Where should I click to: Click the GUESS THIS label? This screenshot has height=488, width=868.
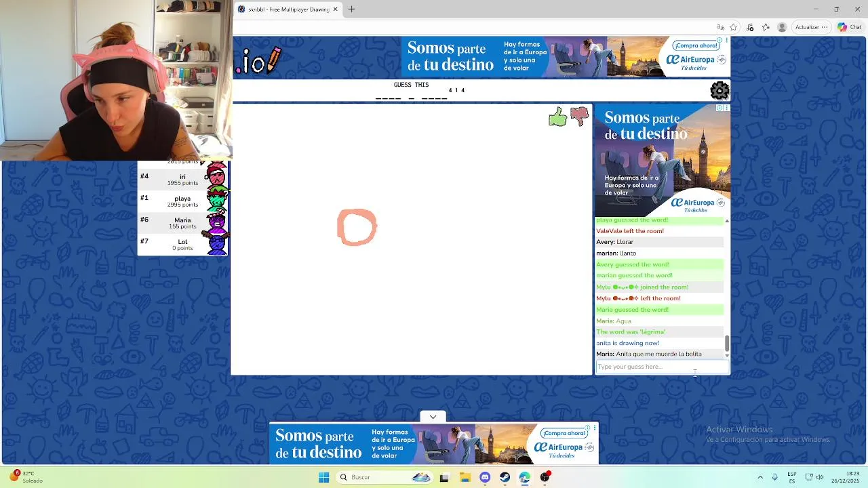(411, 85)
